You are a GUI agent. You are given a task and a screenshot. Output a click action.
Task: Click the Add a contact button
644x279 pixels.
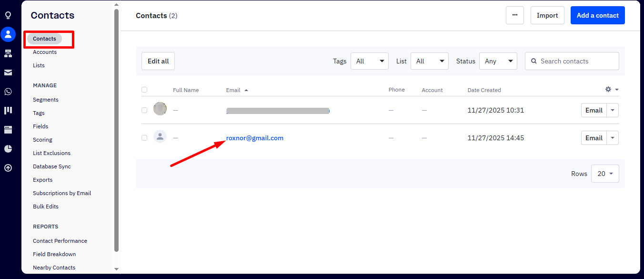coord(597,15)
